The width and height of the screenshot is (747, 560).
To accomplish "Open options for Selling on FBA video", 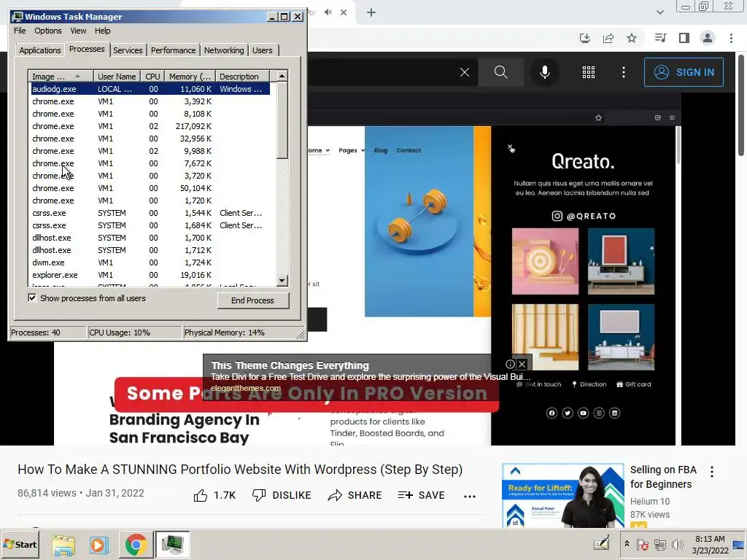I will tap(712, 472).
